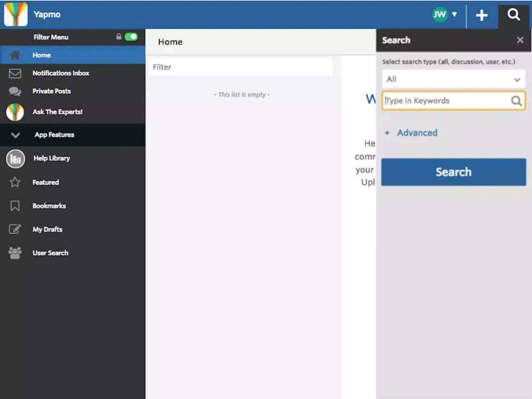The width and height of the screenshot is (532, 399).
Task: Click the blue Search button
Action: (x=454, y=172)
